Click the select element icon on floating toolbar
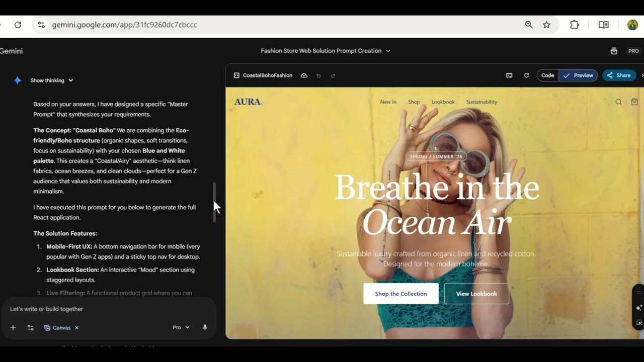This screenshot has width=644, height=362. (639, 322)
